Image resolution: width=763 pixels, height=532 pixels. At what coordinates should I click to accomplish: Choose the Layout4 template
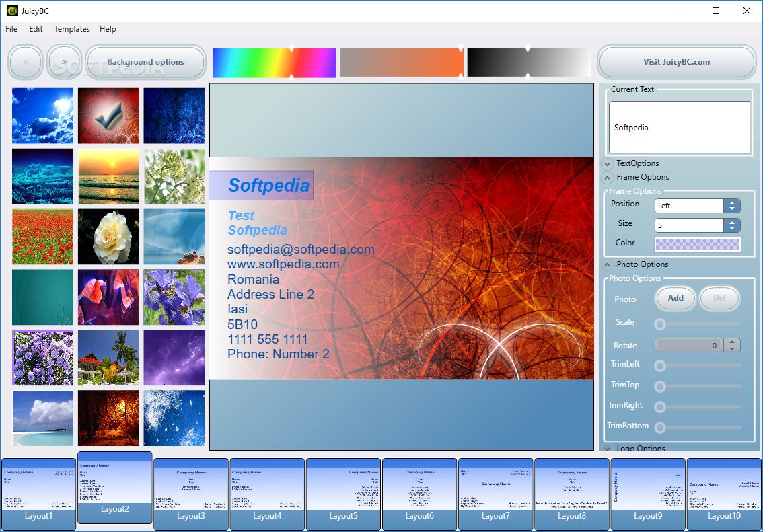pyautogui.click(x=267, y=494)
